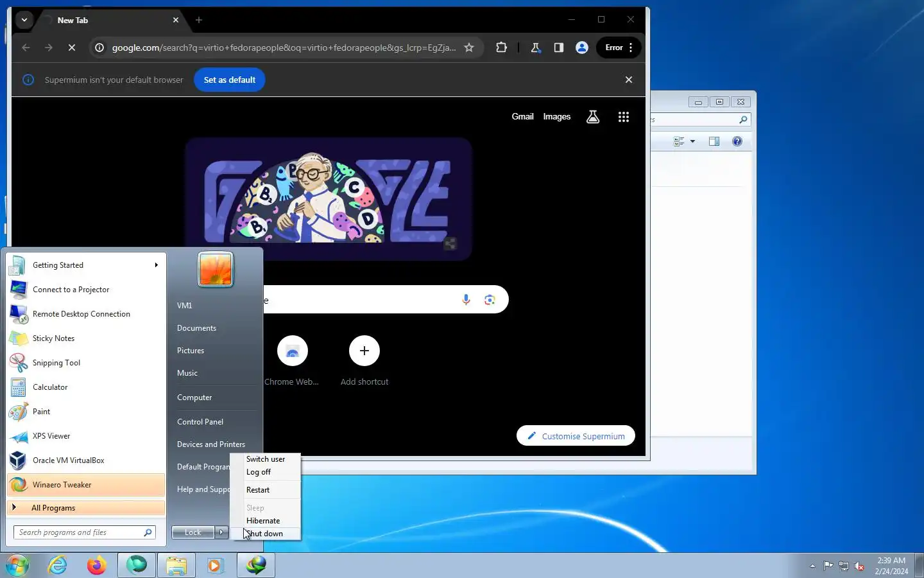Screen dimensions: 924x578
Task: Select Shut down
Action: [x=266, y=534]
